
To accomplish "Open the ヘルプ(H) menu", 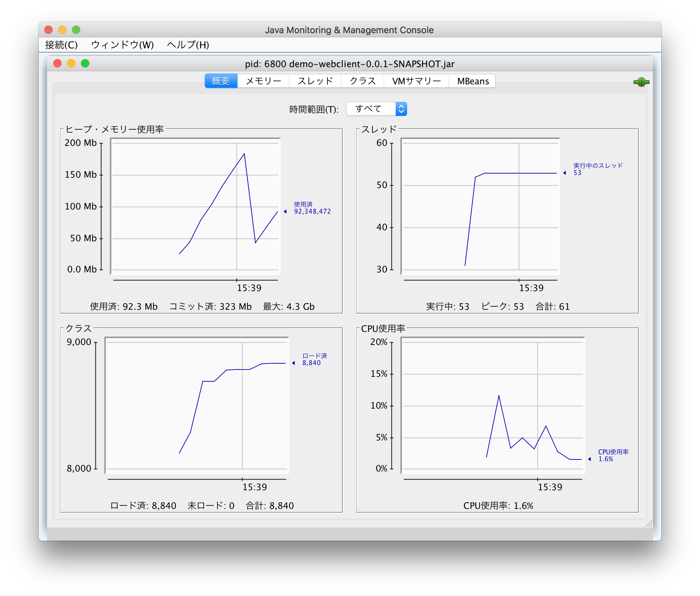I will click(188, 45).
